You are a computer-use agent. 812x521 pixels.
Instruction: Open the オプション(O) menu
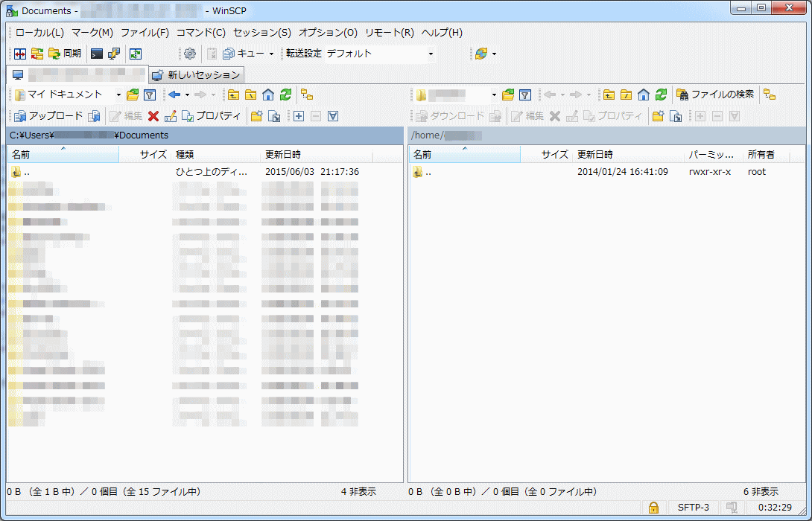328,33
